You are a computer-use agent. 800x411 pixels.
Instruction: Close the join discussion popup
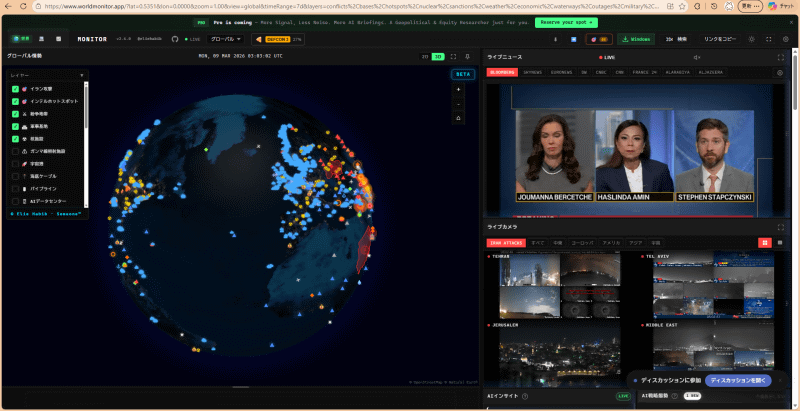click(780, 380)
